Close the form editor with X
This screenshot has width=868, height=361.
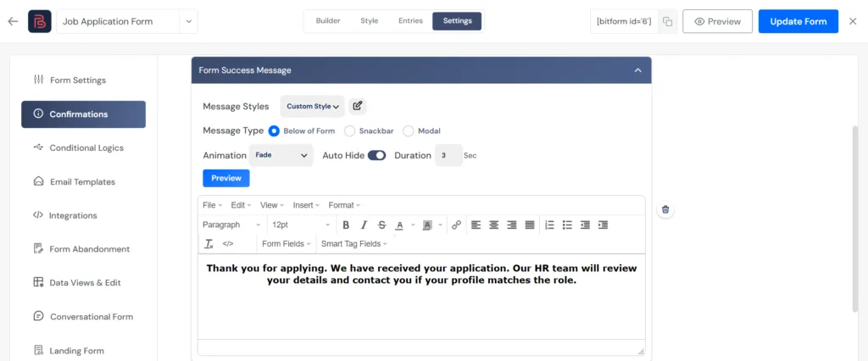pyautogui.click(x=853, y=21)
